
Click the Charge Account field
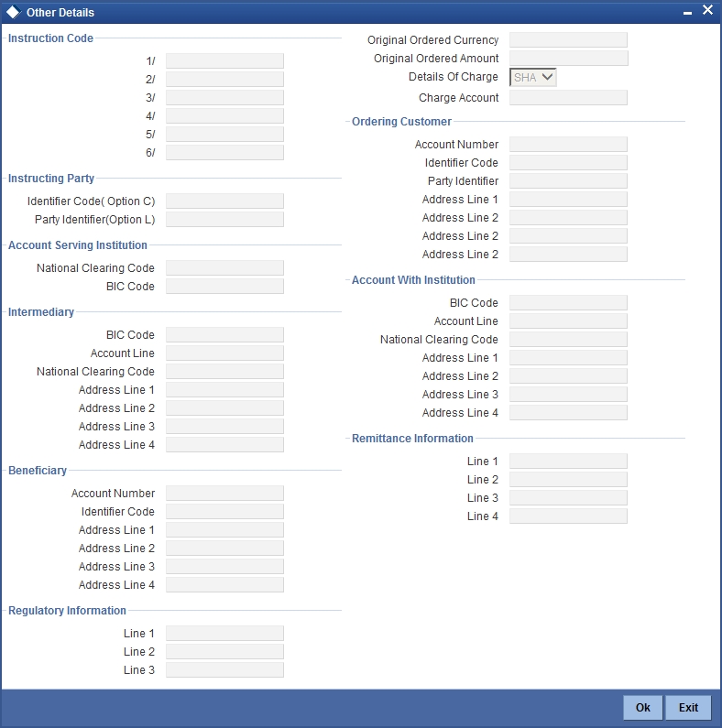click(x=568, y=98)
